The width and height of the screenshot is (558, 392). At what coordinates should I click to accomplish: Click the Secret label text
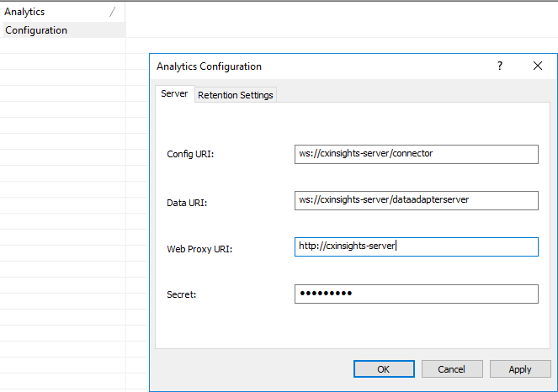[182, 295]
